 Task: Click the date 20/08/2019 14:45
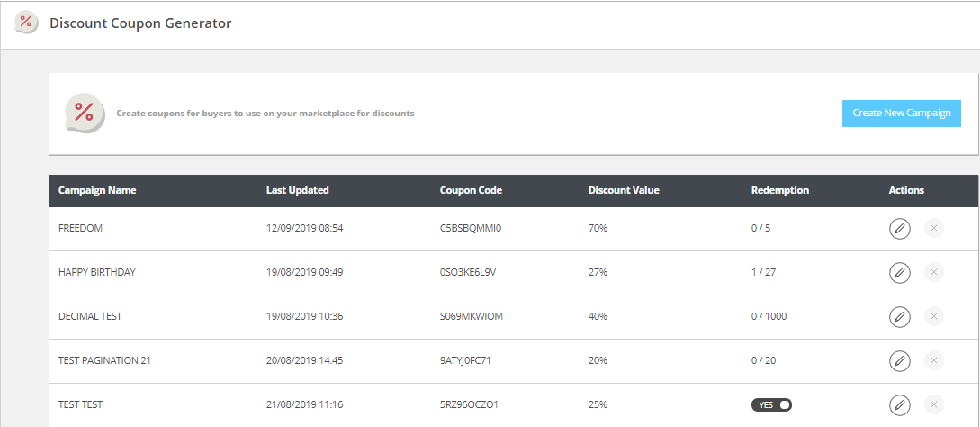pos(304,360)
